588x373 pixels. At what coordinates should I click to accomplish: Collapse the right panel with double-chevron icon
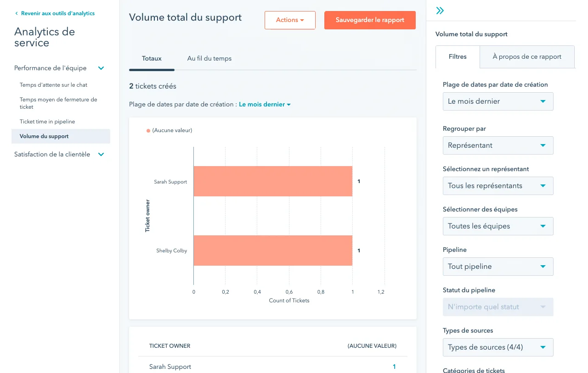[440, 11]
